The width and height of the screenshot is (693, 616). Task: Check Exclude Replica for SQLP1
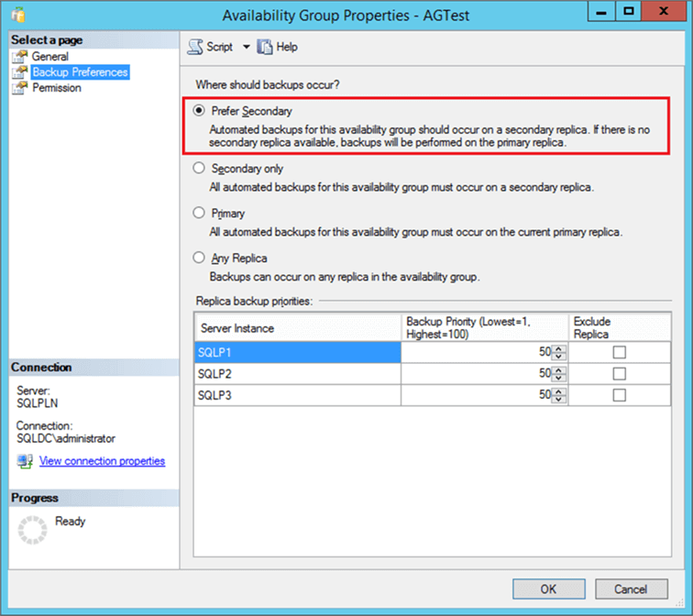pos(619,352)
